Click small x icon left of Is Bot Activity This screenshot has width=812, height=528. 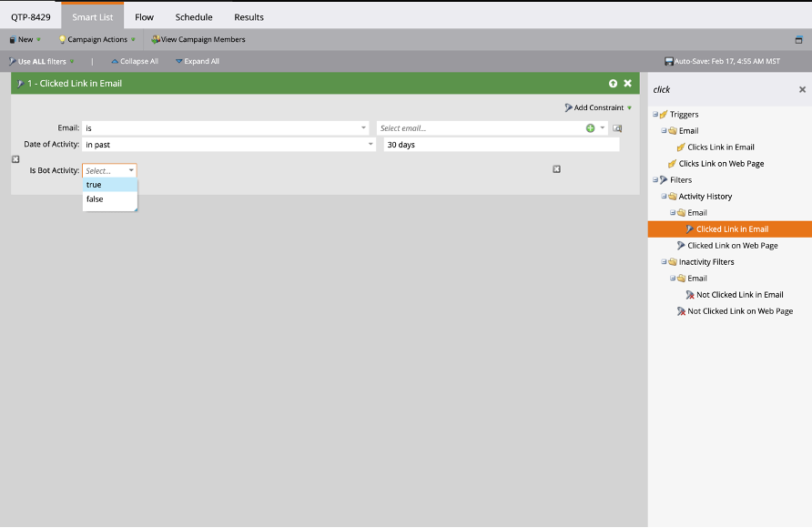click(x=15, y=159)
